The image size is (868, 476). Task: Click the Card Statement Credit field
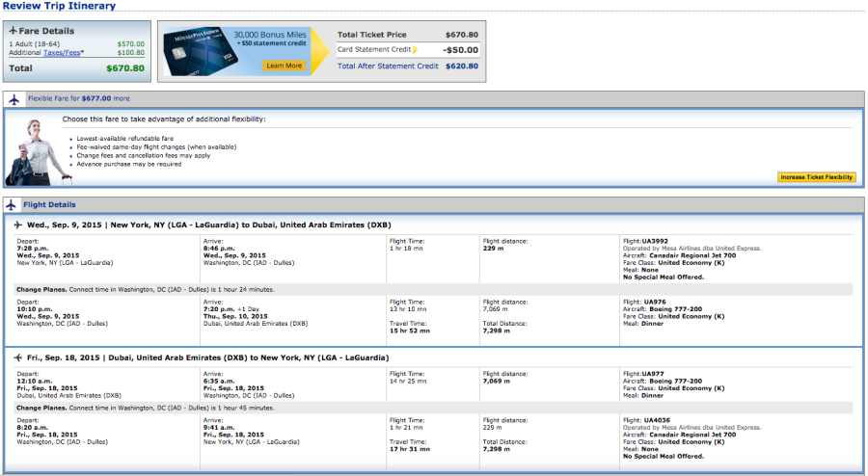(x=373, y=49)
